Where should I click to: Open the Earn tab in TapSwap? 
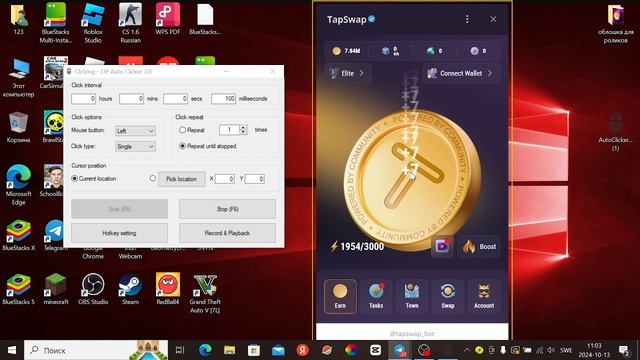340,296
